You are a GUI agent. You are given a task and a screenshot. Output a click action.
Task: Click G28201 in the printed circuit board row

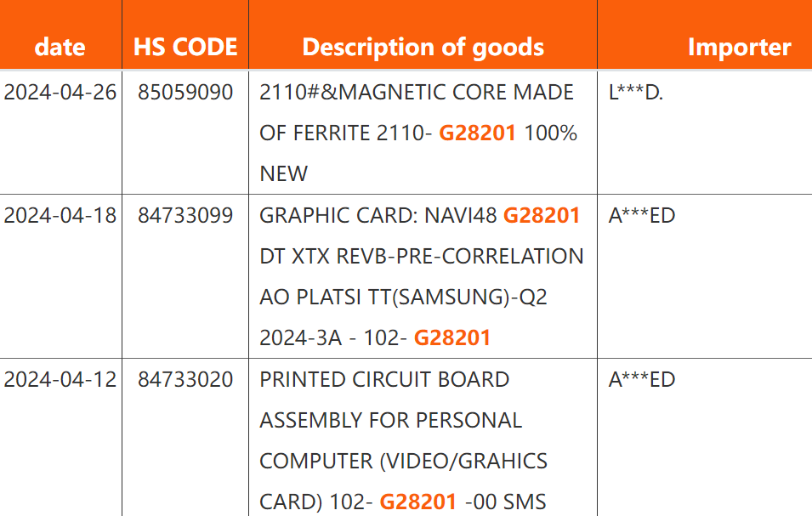[418, 502]
